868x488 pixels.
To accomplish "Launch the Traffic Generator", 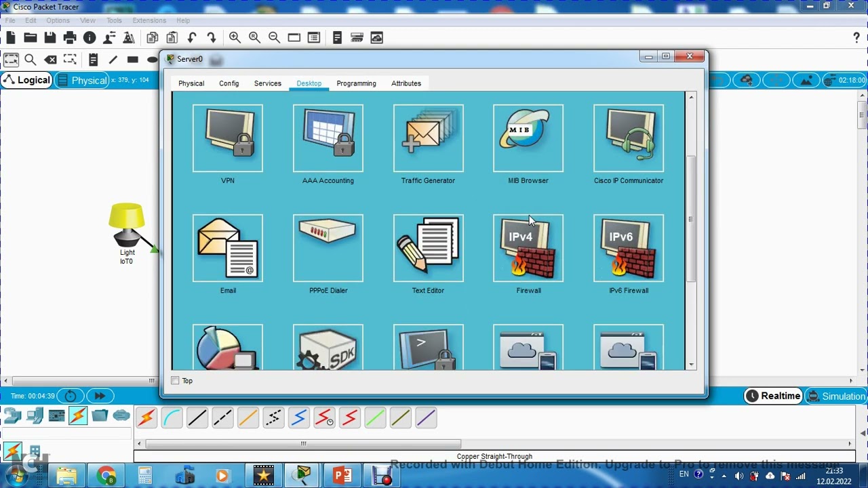I will coord(429,138).
